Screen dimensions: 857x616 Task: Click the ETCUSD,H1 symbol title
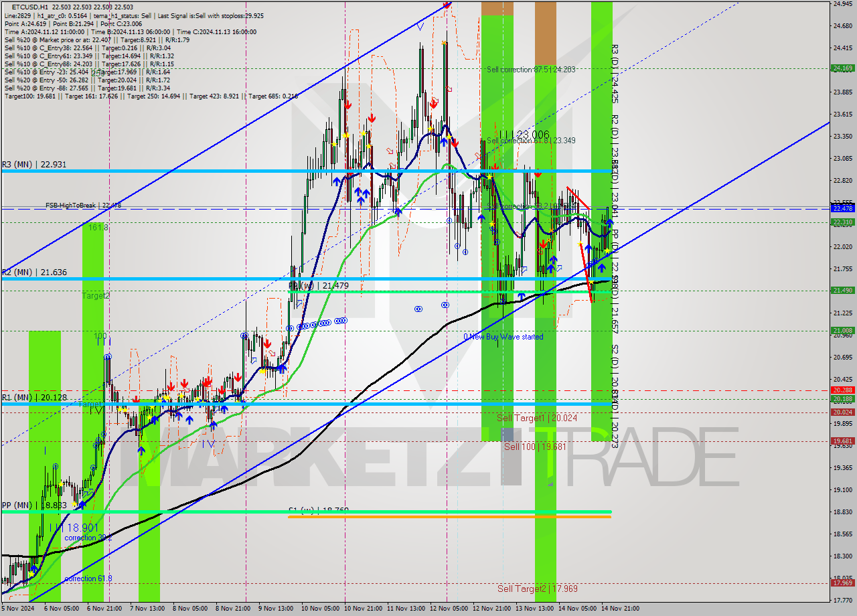point(31,7)
